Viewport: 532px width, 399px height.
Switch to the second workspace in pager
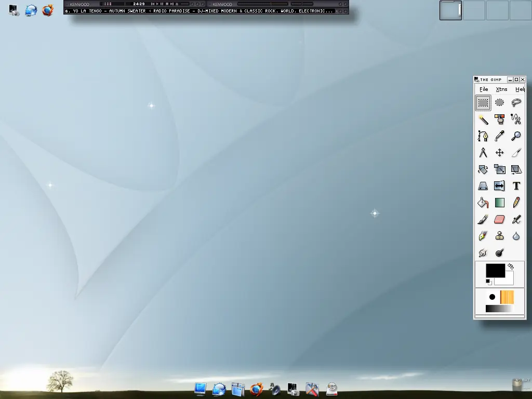tap(474, 10)
